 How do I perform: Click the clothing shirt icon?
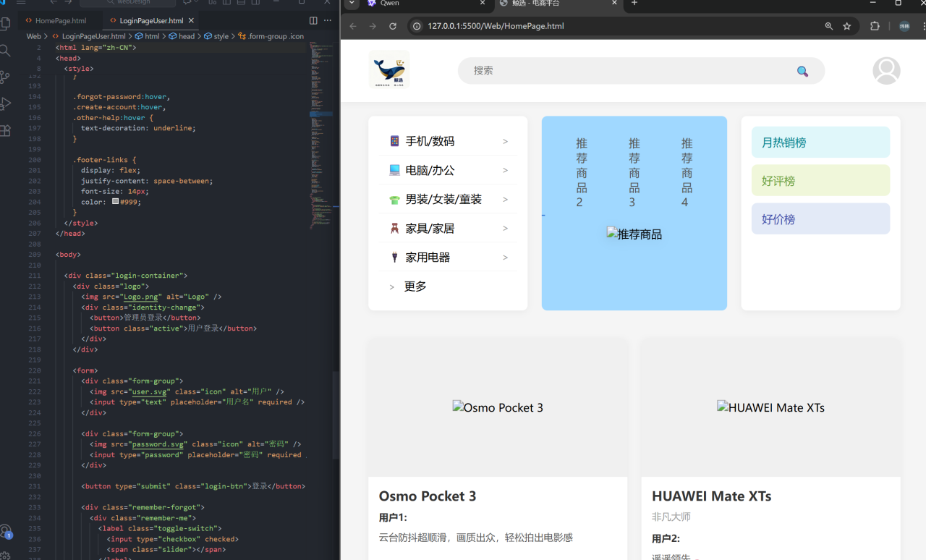394,200
